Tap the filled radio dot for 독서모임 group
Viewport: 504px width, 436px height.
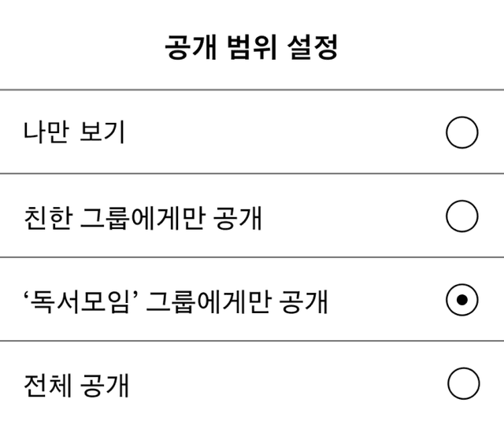click(x=461, y=300)
